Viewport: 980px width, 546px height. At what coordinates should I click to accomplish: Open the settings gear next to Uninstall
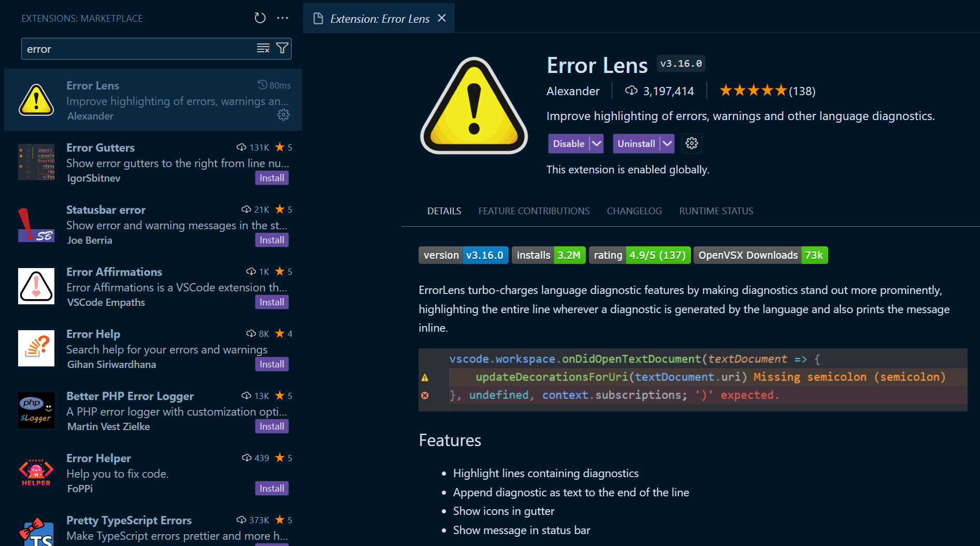[x=691, y=143]
